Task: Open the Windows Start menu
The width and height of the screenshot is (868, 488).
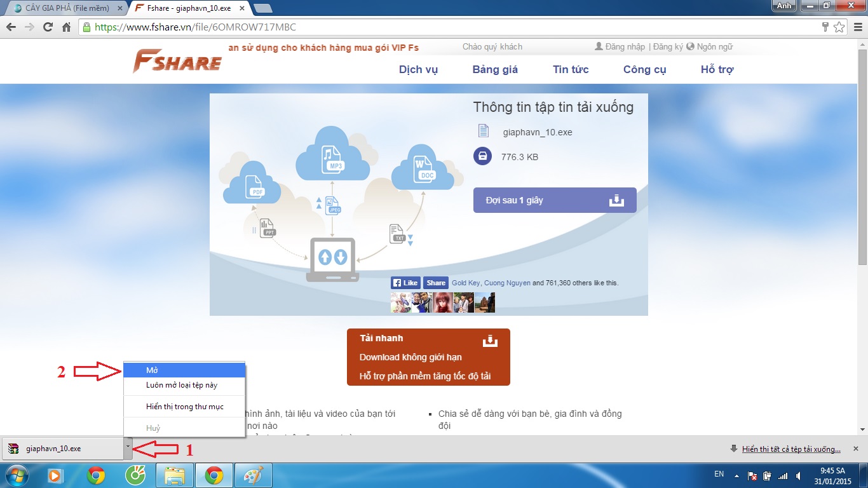Action: pos(17,475)
